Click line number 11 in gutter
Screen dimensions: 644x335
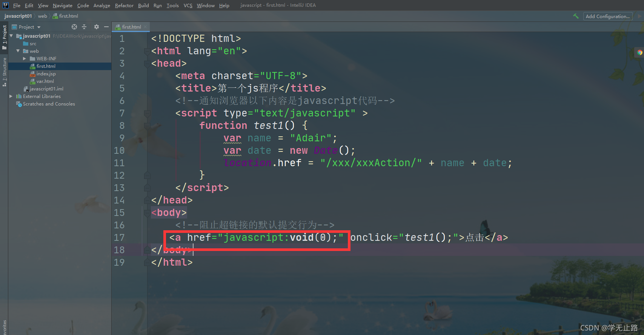(x=119, y=163)
